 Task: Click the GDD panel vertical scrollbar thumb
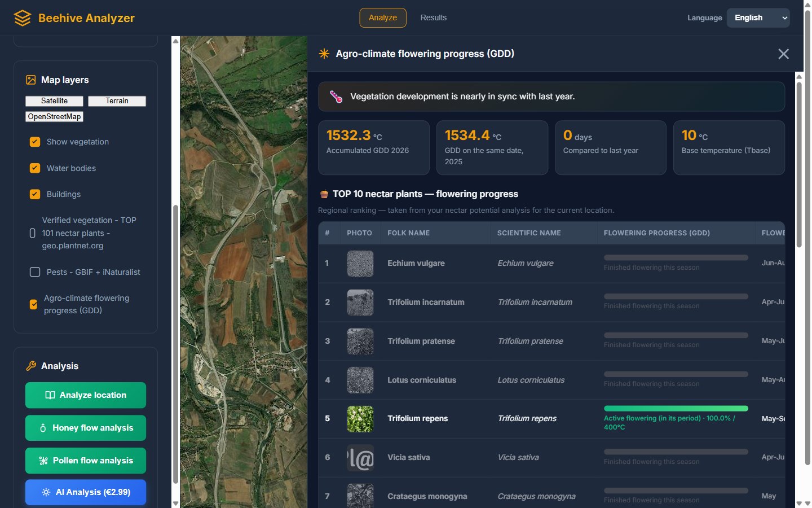pyautogui.click(x=799, y=165)
